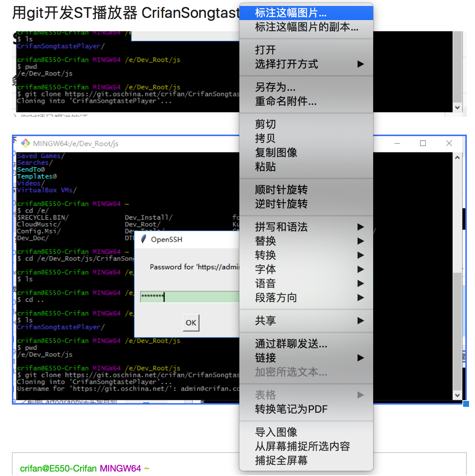Viewport: 475px width, 476px height.
Task: Click 'crifan@E550-Crifan' text below the image
Action: [58, 468]
